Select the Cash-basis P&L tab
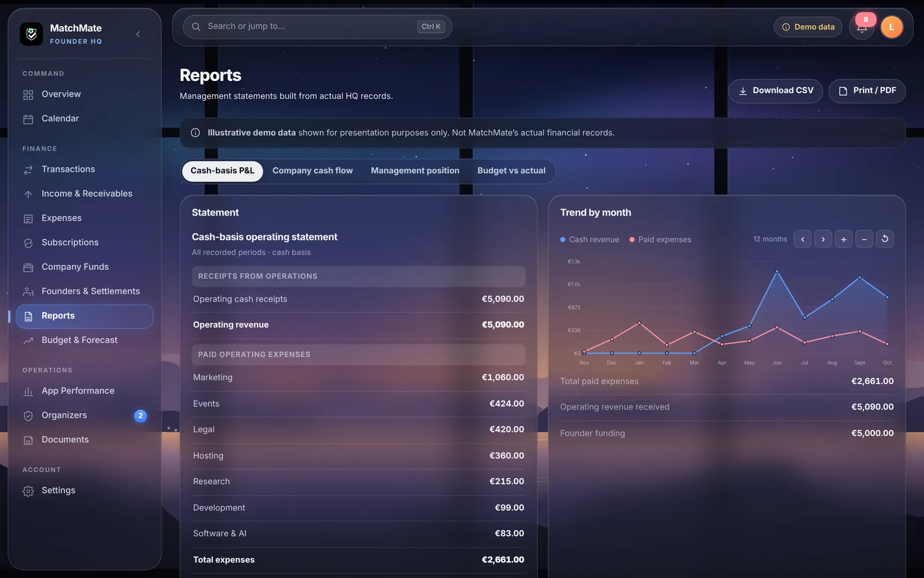This screenshot has width=924, height=578. pyautogui.click(x=222, y=171)
